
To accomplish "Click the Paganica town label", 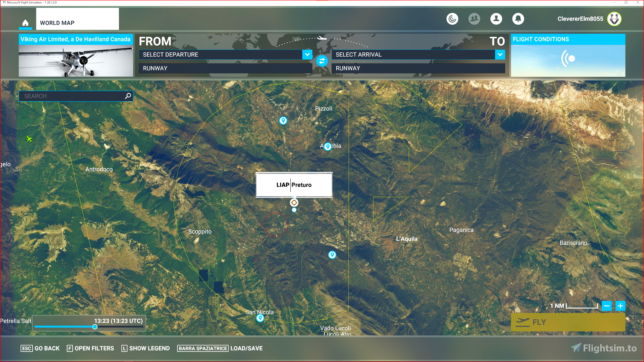I will 461,230.
